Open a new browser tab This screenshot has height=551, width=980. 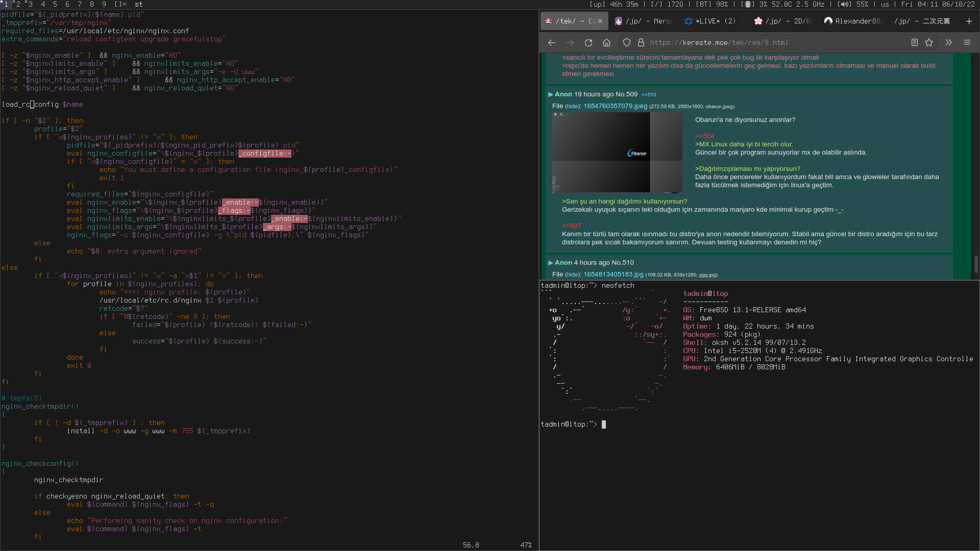[969, 21]
